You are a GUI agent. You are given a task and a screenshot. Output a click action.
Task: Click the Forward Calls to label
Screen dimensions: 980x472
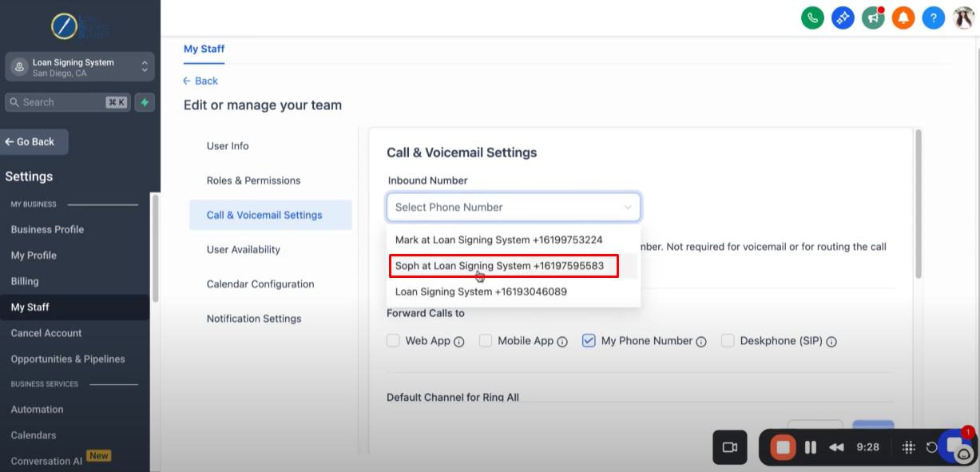click(x=426, y=313)
